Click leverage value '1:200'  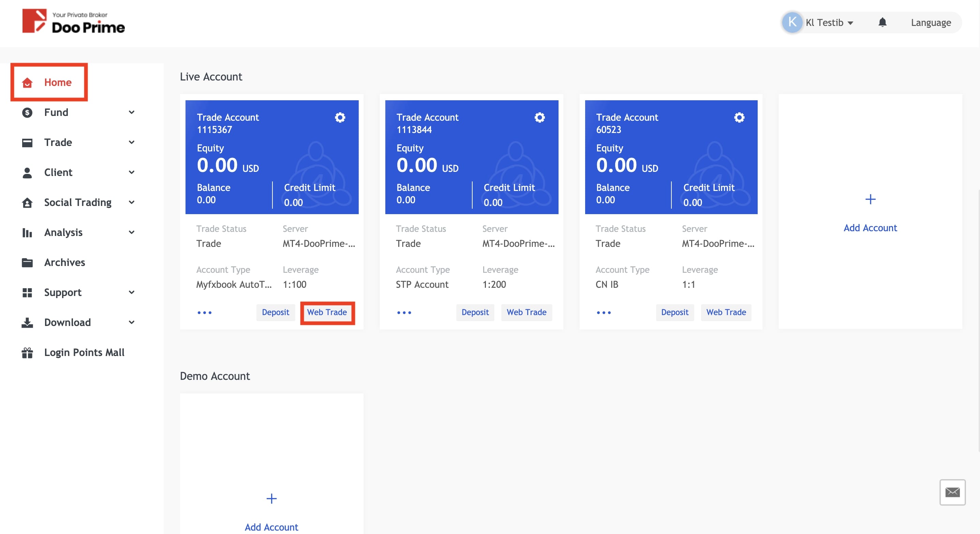tap(494, 284)
